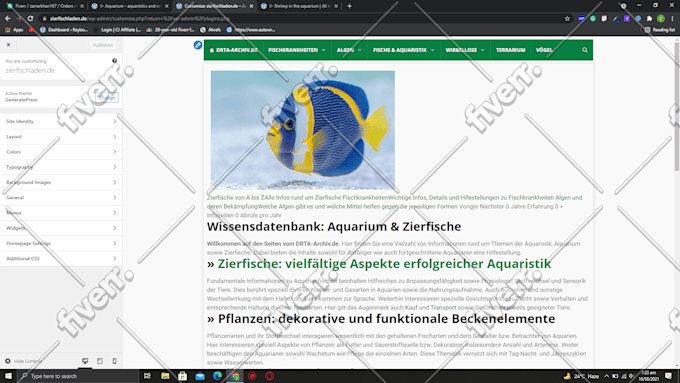The width and height of the screenshot is (680, 383).
Task: Open the Zierfische vielfältige Aspekte heading link
Action: pos(384,264)
